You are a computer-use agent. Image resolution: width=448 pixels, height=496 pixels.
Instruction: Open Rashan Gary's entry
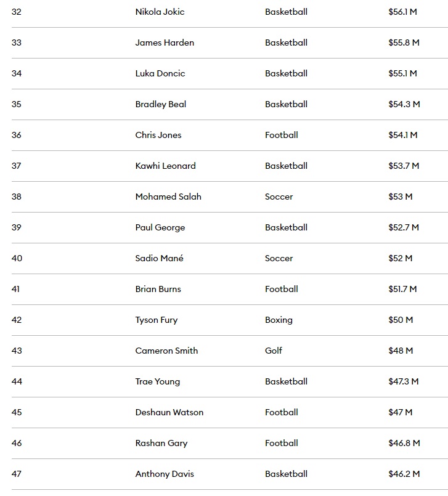click(x=161, y=443)
